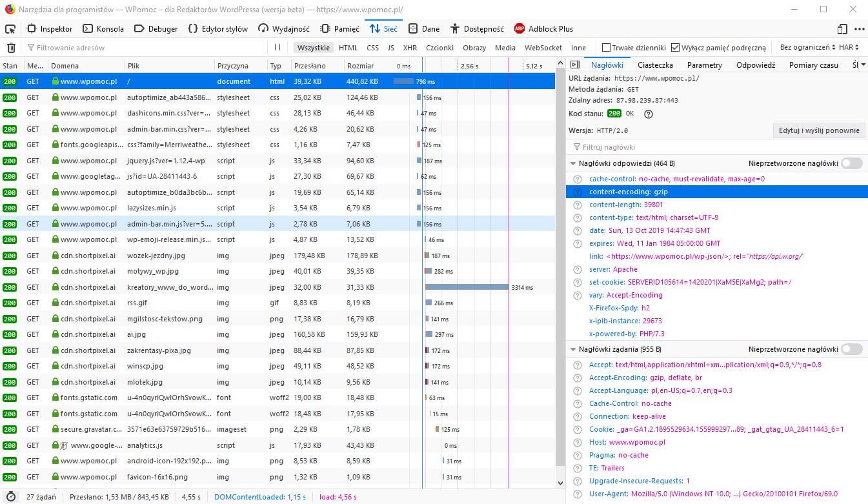Image resolution: width=868 pixels, height=504 pixels.
Task: Filter requests by Obrazy
Action: [x=474, y=48]
